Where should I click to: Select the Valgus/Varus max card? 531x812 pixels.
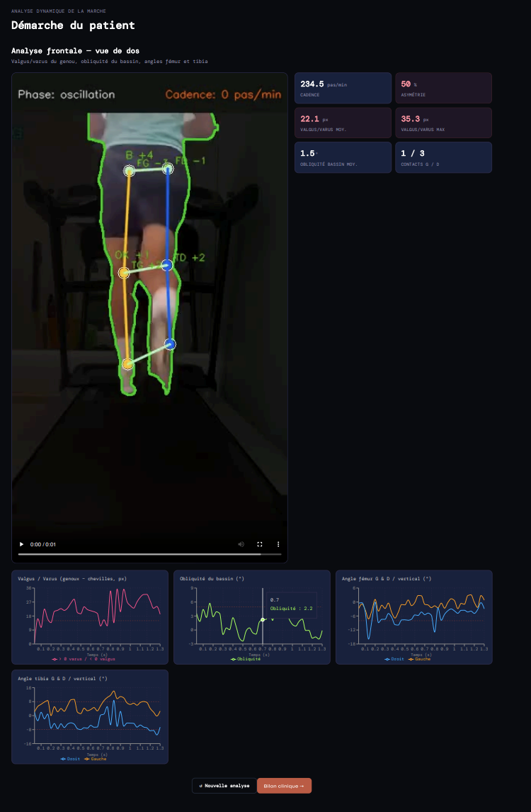tap(443, 123)
